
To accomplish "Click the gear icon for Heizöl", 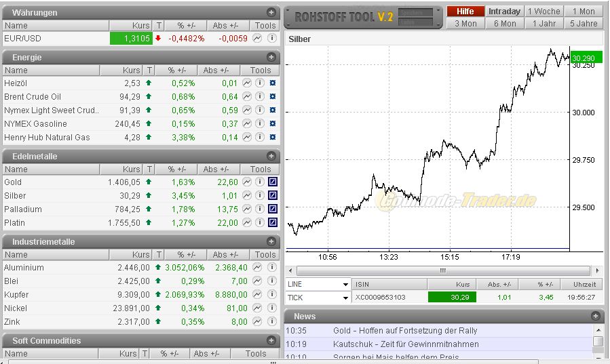I will click(x=272, y=83).
